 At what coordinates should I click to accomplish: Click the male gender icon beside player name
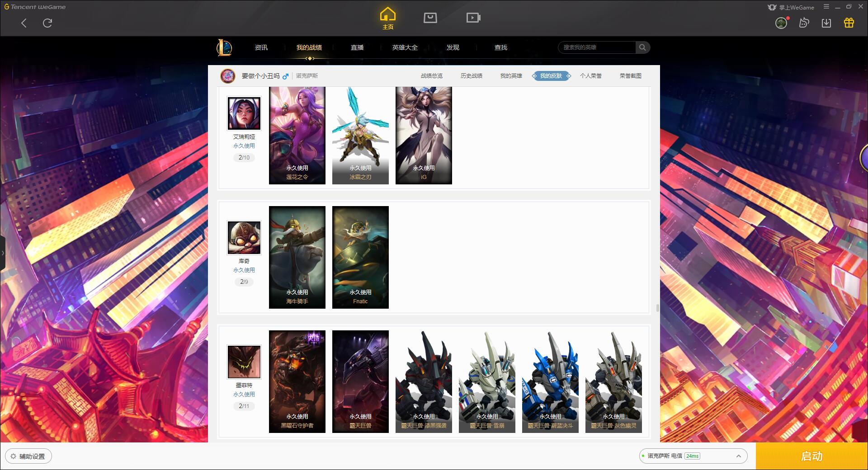tap(285, 76)
